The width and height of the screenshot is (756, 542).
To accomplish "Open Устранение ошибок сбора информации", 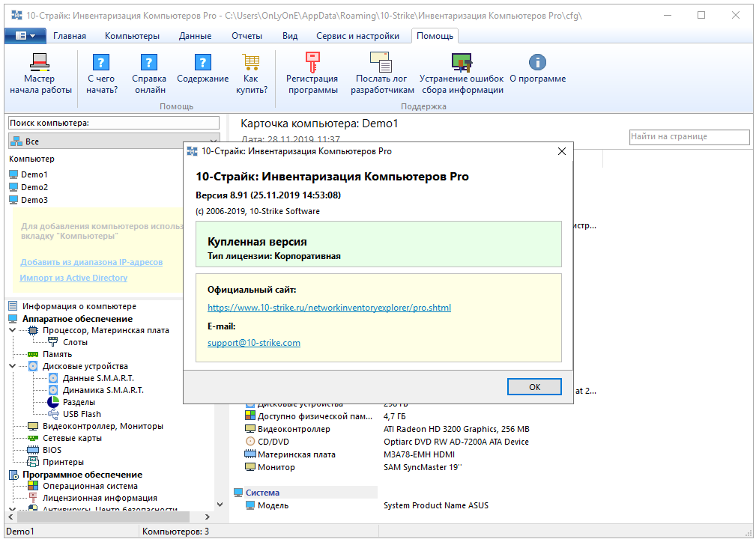I will [462, 73].
